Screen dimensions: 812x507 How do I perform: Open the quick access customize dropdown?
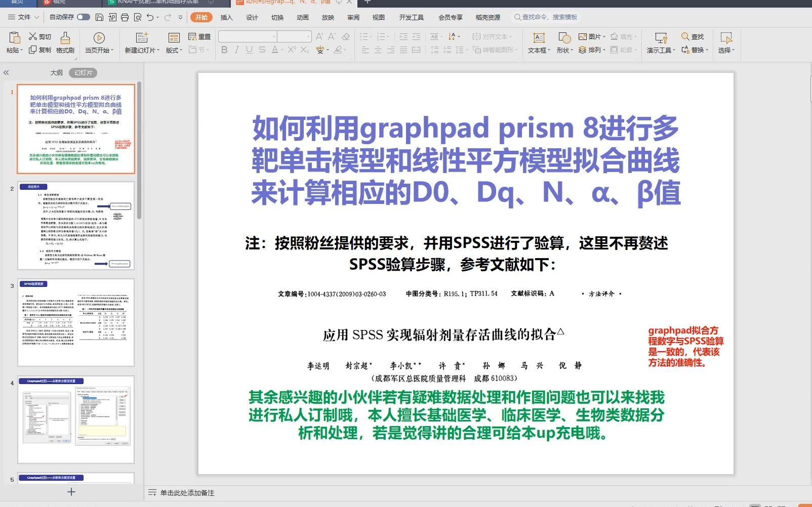pos(181,17)
